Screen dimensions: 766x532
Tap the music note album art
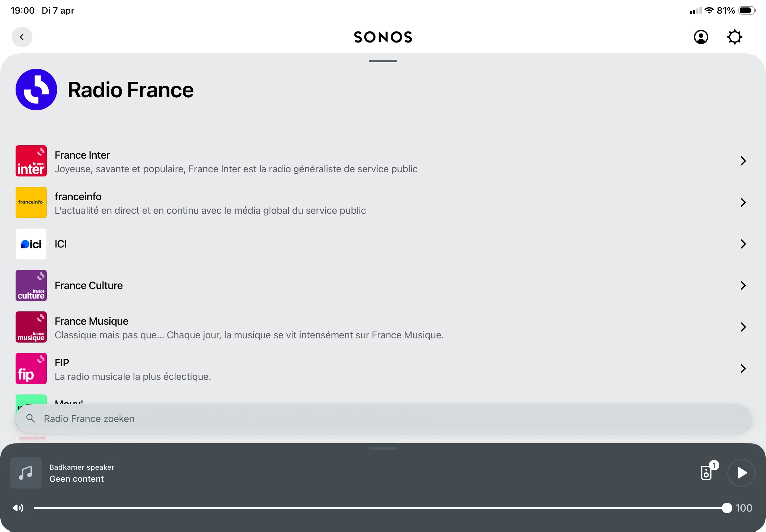(x=26, y=473)
